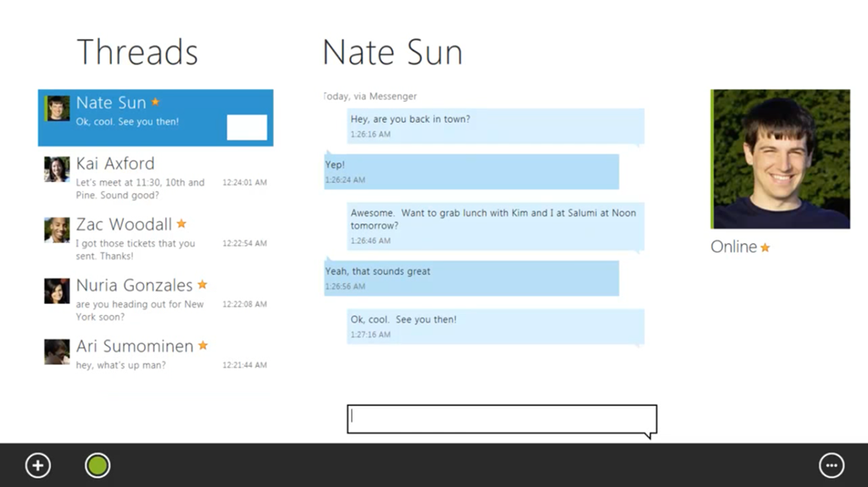Click the 'Ok, cool. See you then!' chat bubble
The image size is (868, 487).
pyautogui.click(x=495, y=327)
